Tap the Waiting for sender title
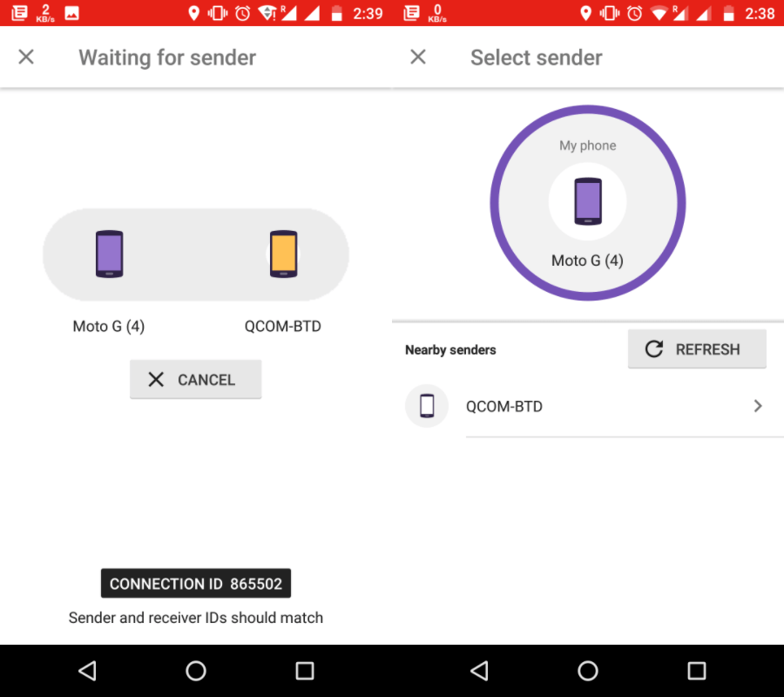The height and width of the screenshot is (697, 784). coord(166,58)
